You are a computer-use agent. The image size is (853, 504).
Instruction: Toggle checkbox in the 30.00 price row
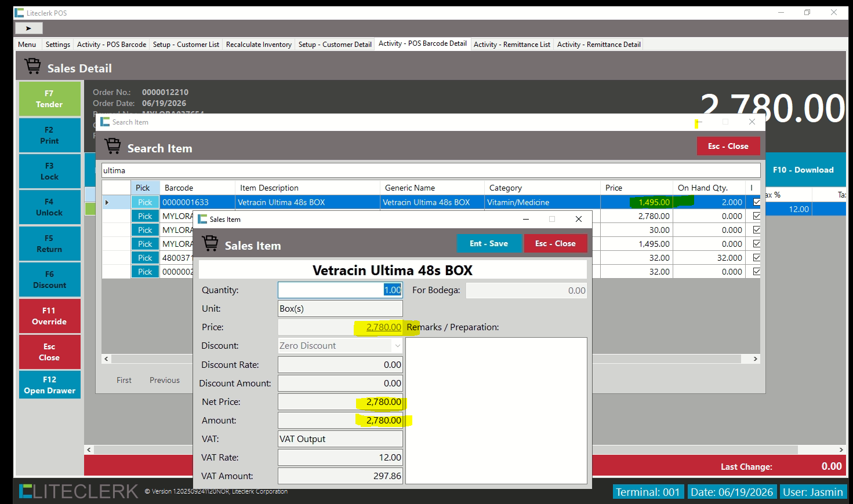point(756,230)
